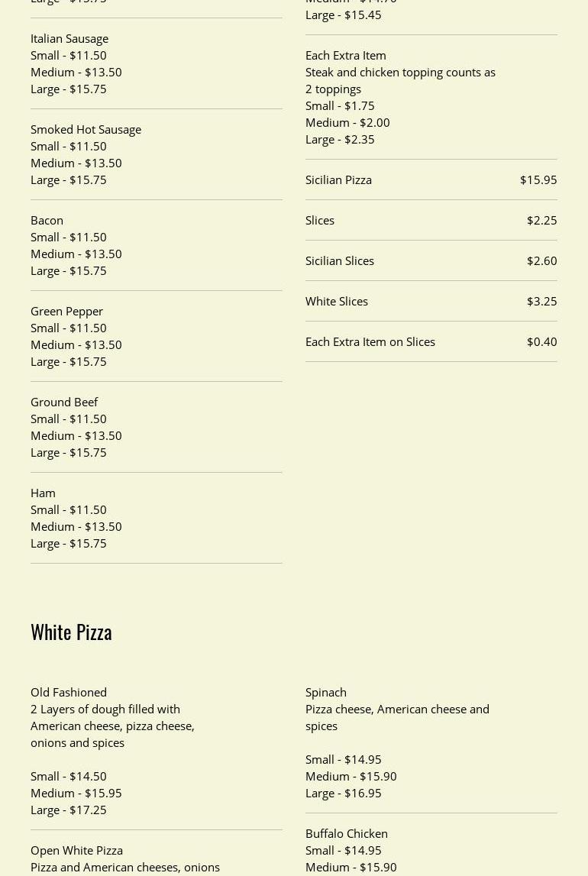
Task: Click Each Extra Item on Slices
Action: 370,341
